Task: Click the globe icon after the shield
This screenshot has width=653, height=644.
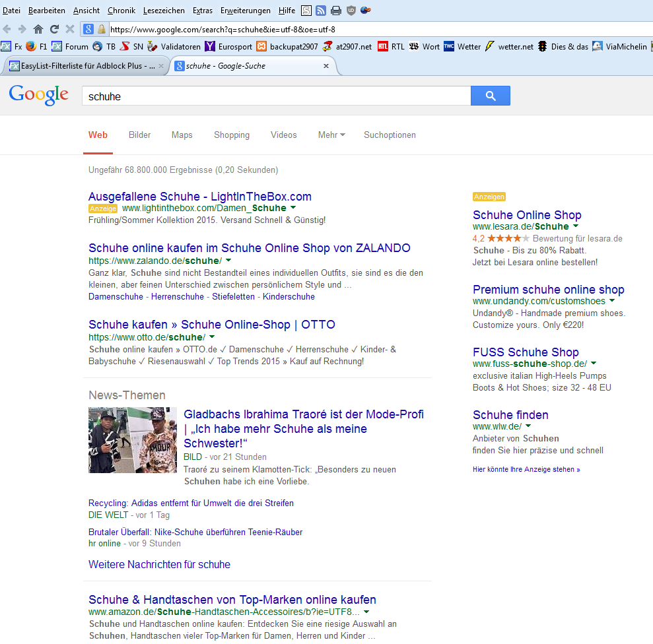Action: click(366, 11)
